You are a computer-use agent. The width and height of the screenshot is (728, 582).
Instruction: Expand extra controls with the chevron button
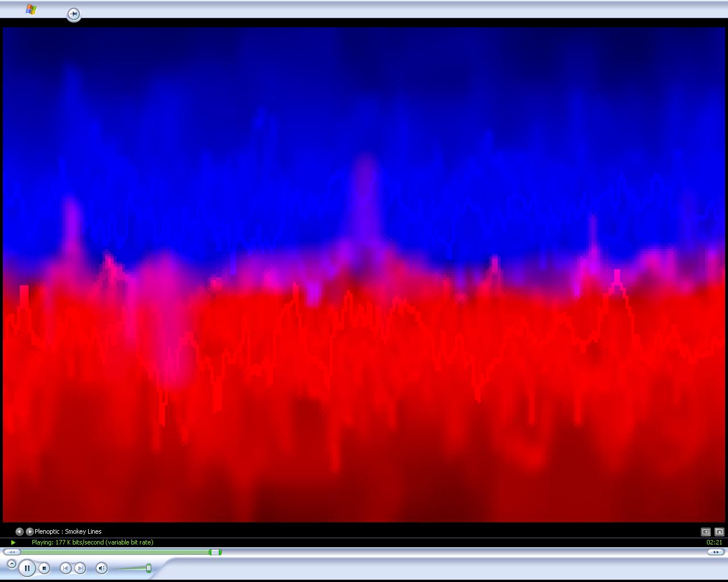coord(12,564)
